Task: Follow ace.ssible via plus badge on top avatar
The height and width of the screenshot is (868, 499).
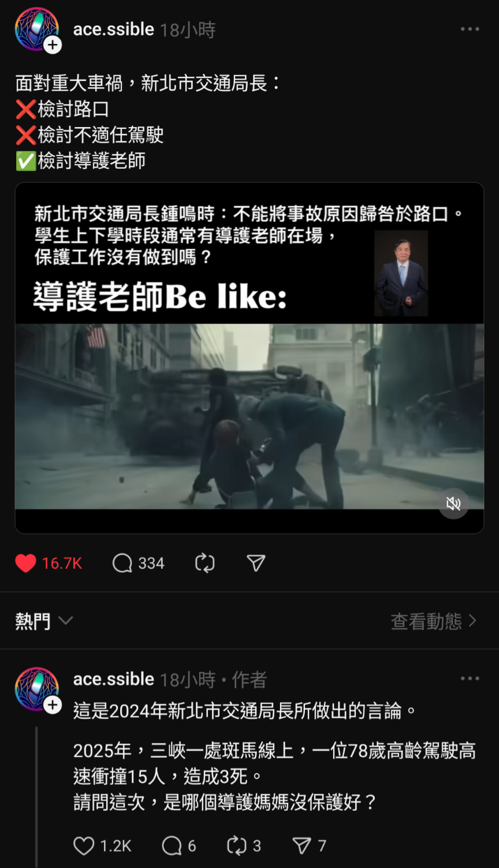Action: coord(53,45)
